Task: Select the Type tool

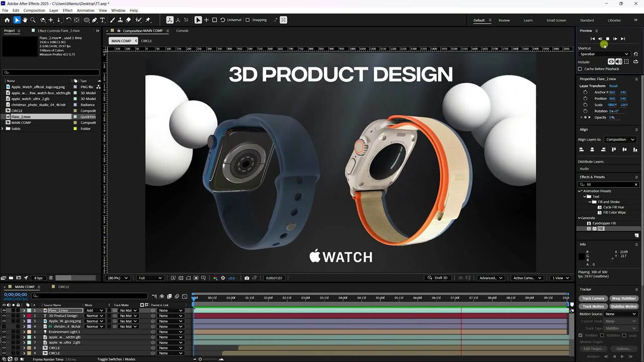Action: (x=103, y=20)
